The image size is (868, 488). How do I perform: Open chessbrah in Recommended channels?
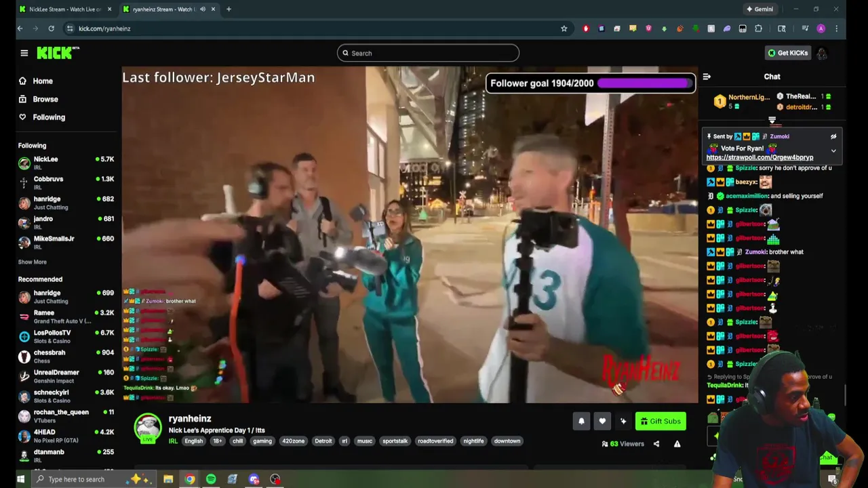(66, 357)
